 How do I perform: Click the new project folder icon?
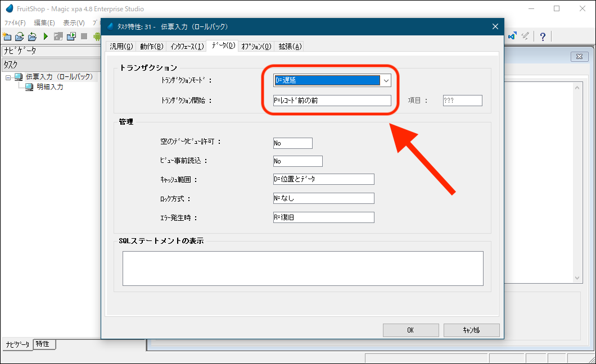(x=7, y=37)
